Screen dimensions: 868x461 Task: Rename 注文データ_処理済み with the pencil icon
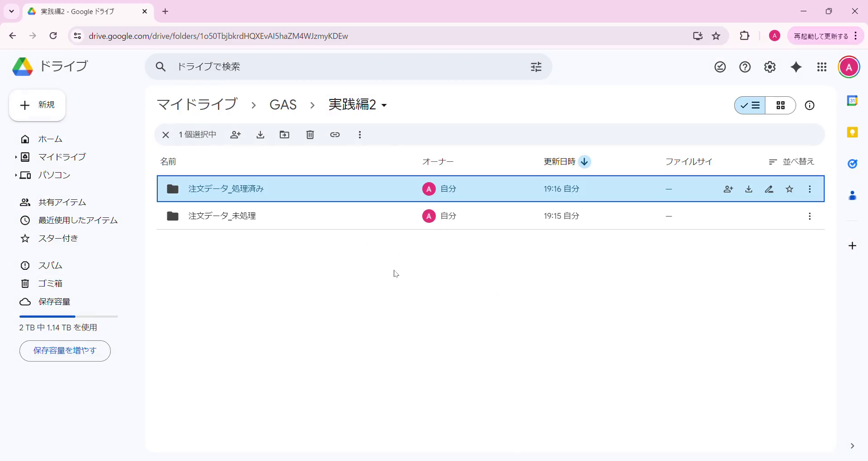[x=769, y=189]
